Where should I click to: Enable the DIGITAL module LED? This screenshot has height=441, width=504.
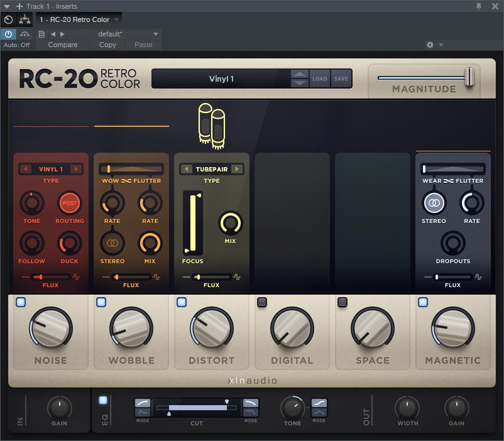point(262,302)
